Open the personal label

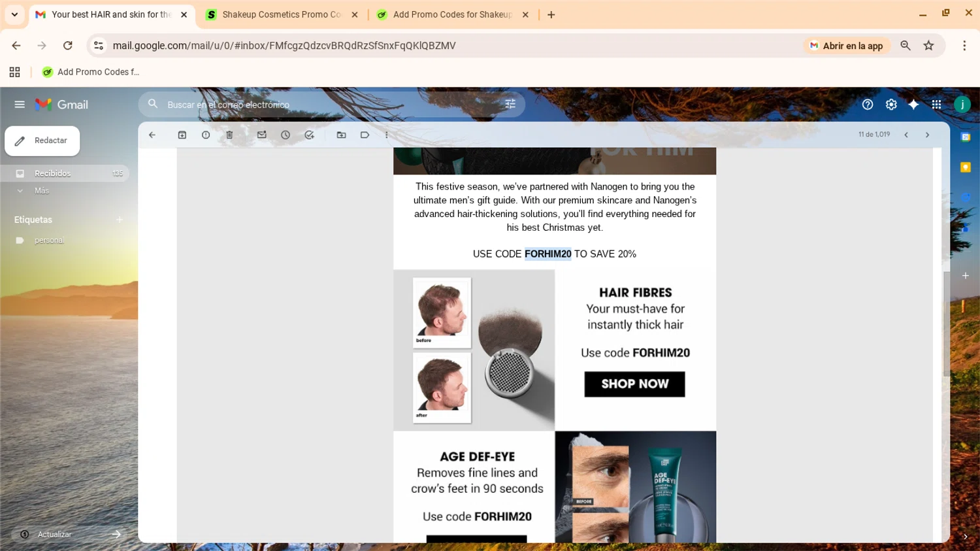[49, 241]
